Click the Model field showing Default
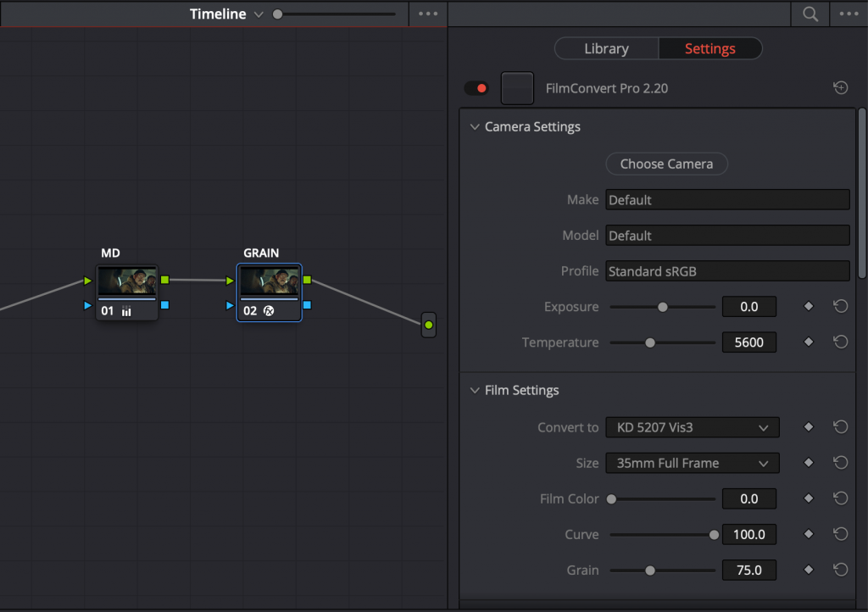This screenshot has width=868, height=612. (727, 235)
